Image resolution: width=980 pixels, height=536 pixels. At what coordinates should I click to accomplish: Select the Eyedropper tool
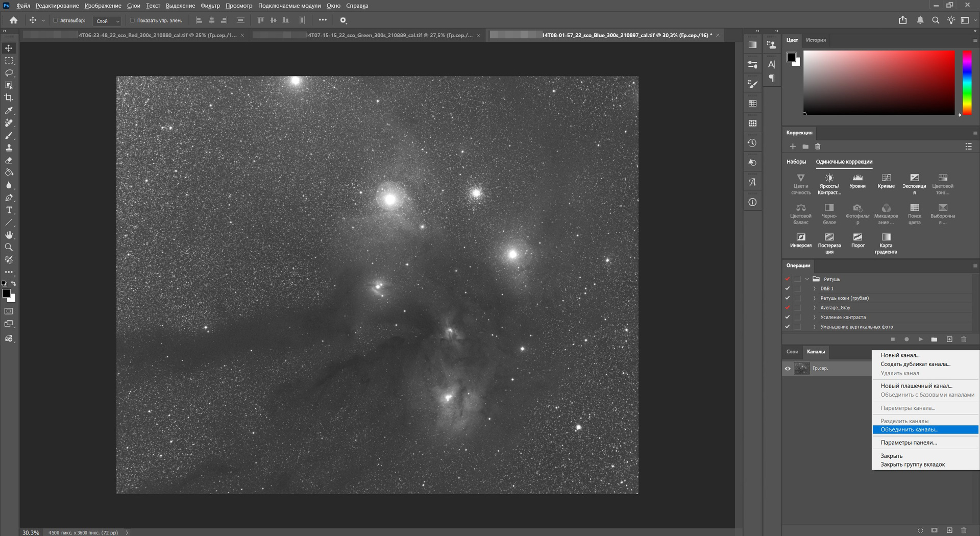9,111
